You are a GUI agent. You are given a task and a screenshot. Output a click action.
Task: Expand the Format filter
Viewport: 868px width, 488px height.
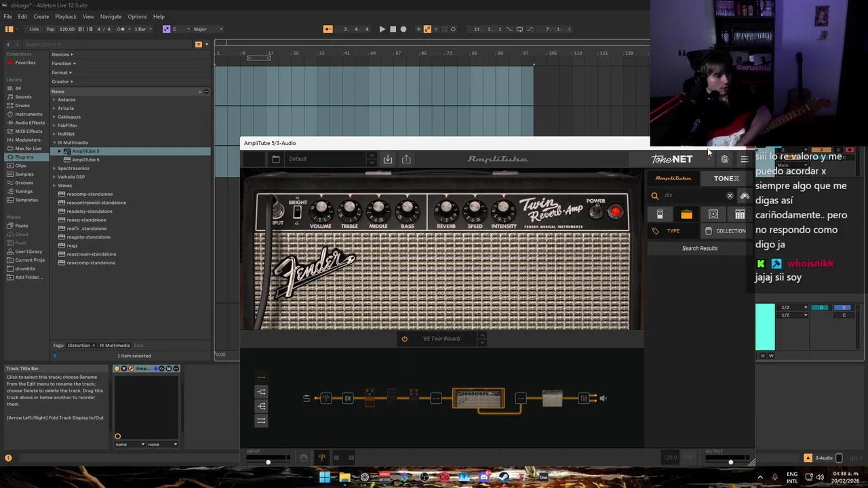pyautogui.click(x=62, y=73)
